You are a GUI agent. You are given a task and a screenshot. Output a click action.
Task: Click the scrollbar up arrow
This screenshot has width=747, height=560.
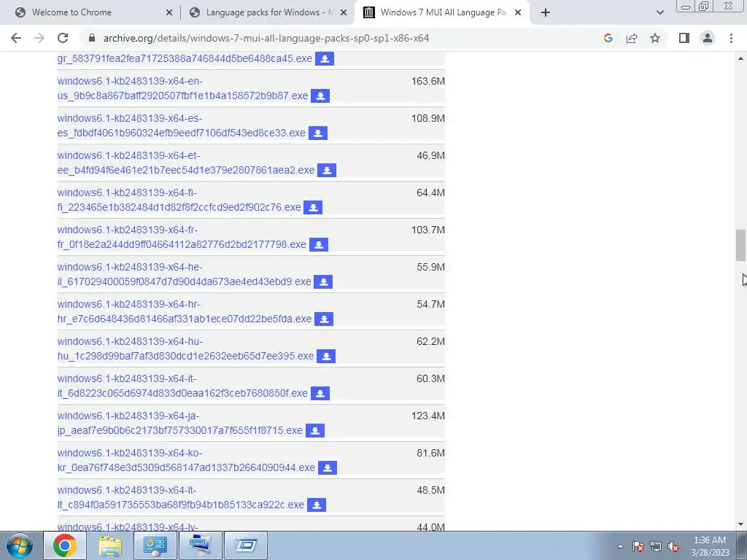point(740,58)
